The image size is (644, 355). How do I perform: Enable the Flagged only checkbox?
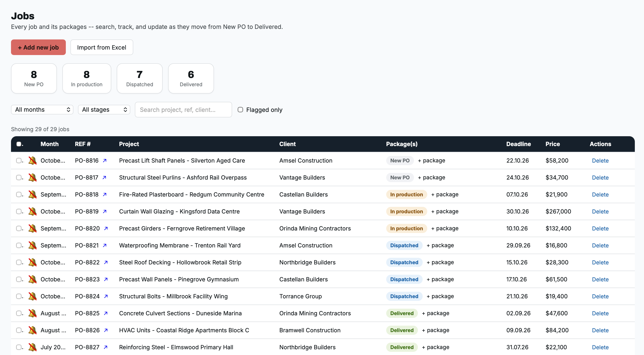coord(240,110)
